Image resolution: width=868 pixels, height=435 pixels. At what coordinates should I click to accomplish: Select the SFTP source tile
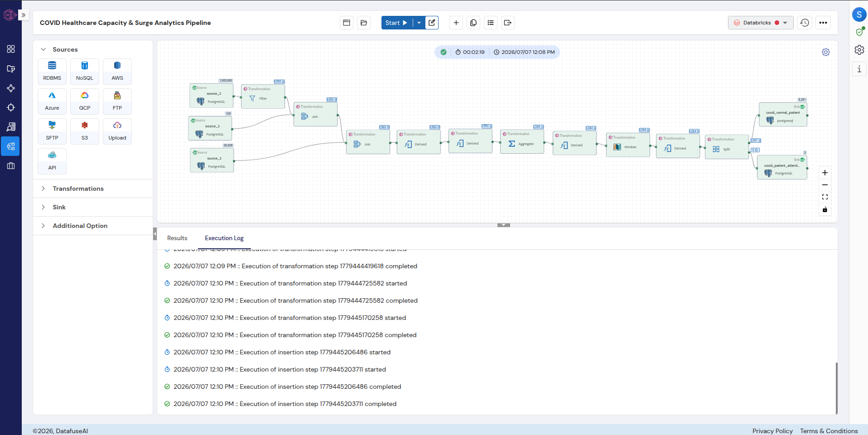coord(52,131)
